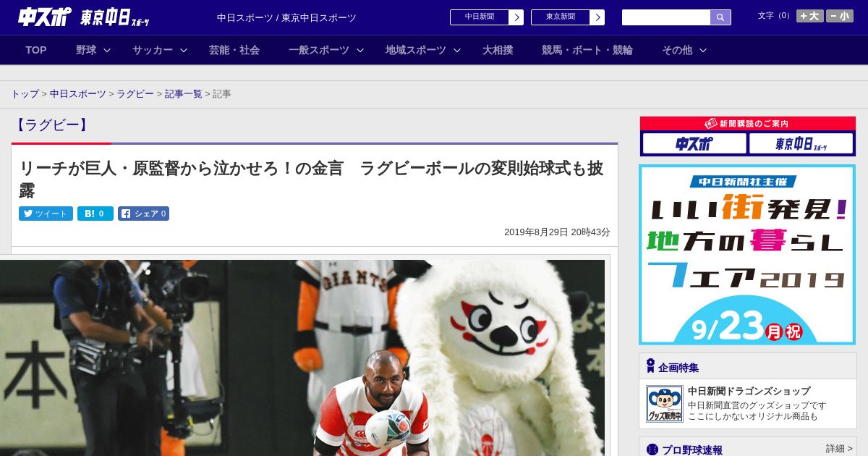Open the その他 menu
This screenshot has width=868, height=456.
point(677,50)
